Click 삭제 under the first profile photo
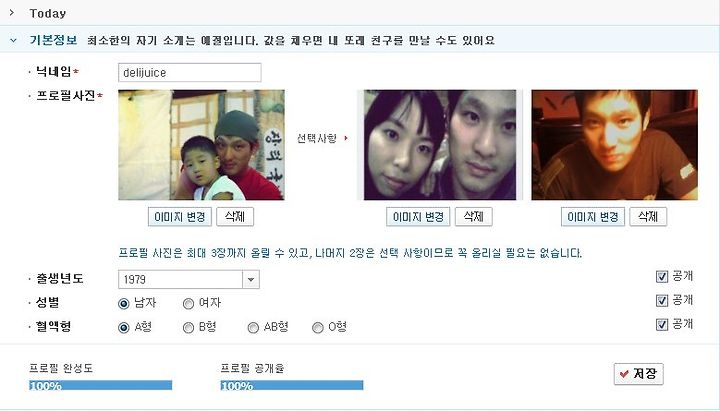The width and height of the screenshot is (720, 411). pos(235,217)
